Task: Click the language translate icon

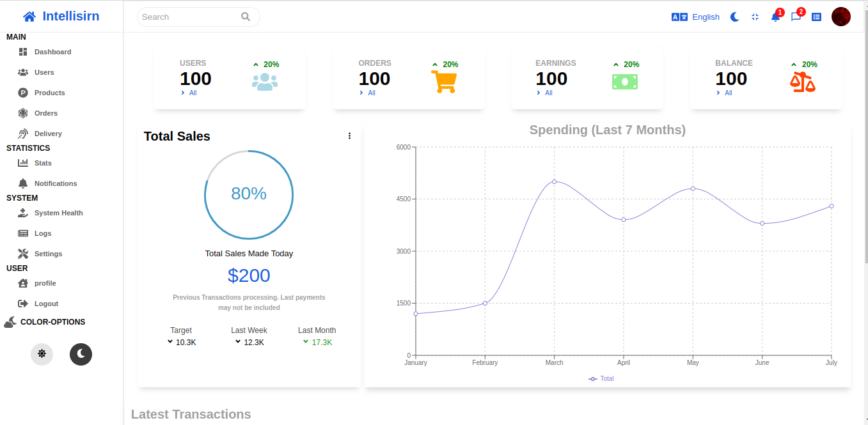Action: click(679, 17)
